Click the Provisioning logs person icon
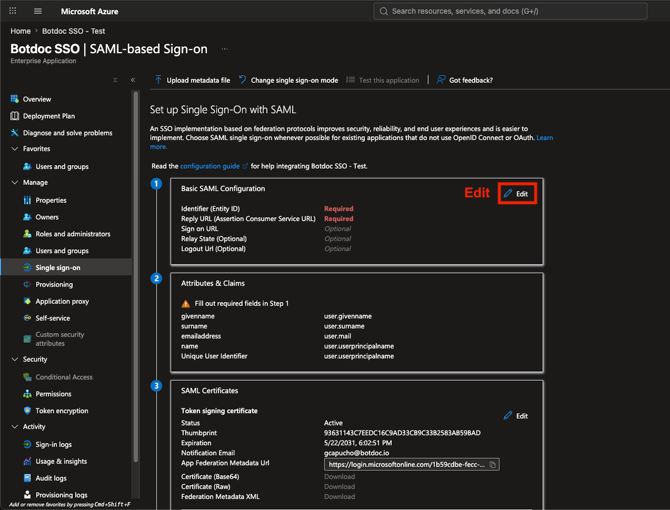The width and height of the screenshot is (670, 510). 27,495
